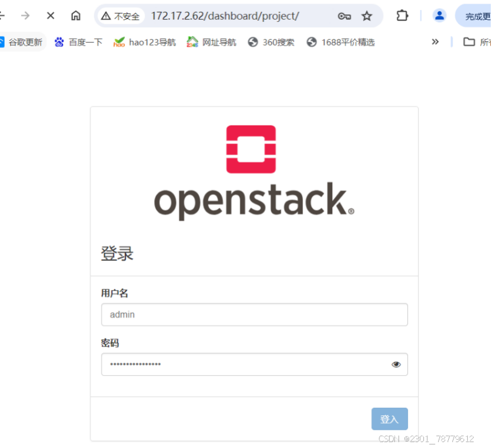This screenshot has height=448, width=492.
Task: Open 1688平价精选 bookmark
Action: [341, 42]
